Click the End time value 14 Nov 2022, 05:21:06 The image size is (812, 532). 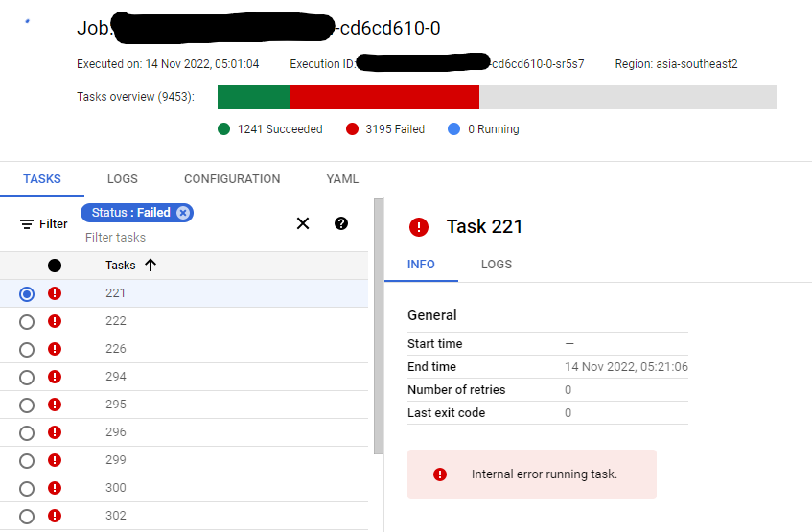[626, 367]
